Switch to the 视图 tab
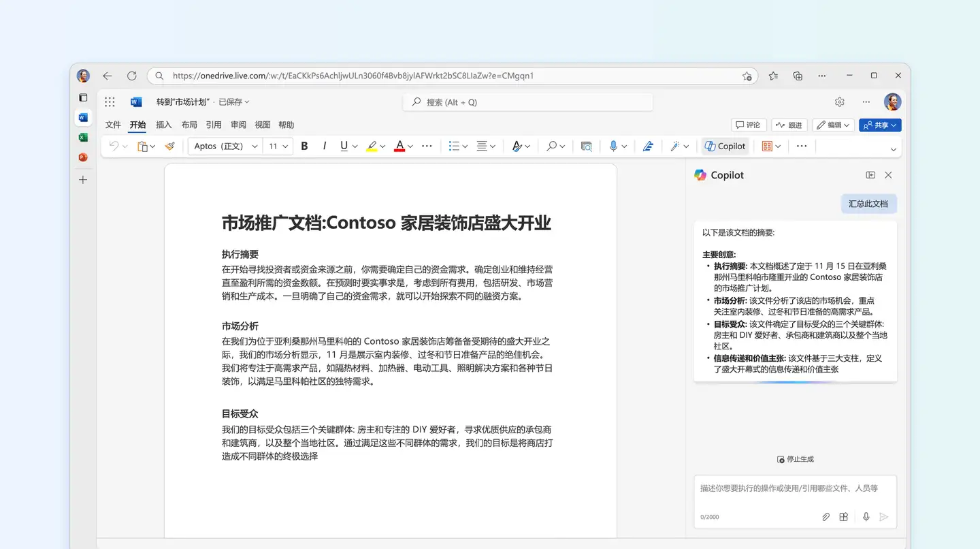This screenshot has width=980, height=549. pyautogui.click(x=263, y=125)
